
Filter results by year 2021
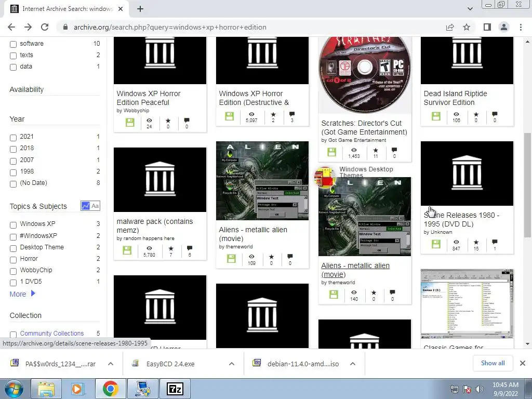tap(13, 137)
